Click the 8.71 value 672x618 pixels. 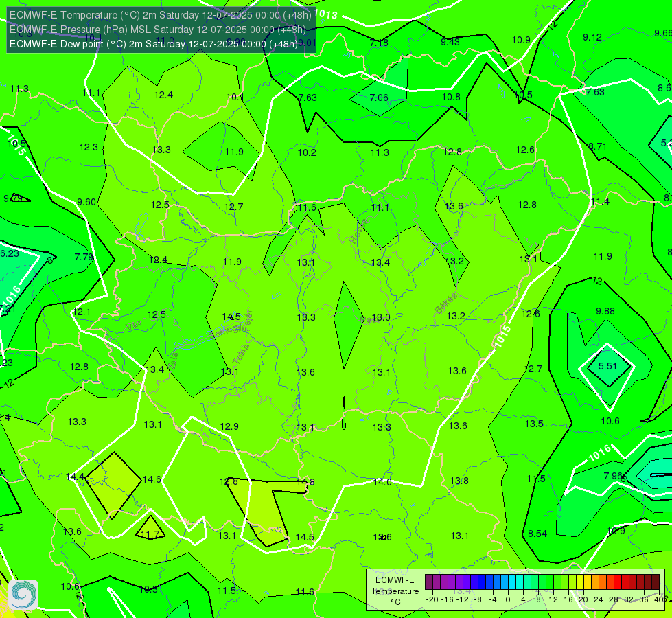click(597, 147)
